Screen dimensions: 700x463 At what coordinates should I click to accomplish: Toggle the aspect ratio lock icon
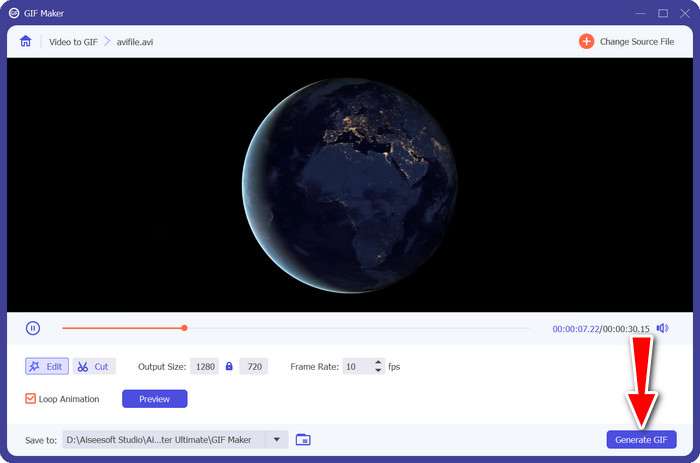point(229,367)
